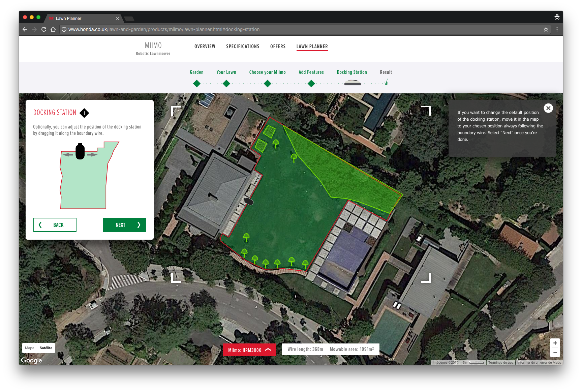
Task: Click the BACK button
Action: pos(55,225)
